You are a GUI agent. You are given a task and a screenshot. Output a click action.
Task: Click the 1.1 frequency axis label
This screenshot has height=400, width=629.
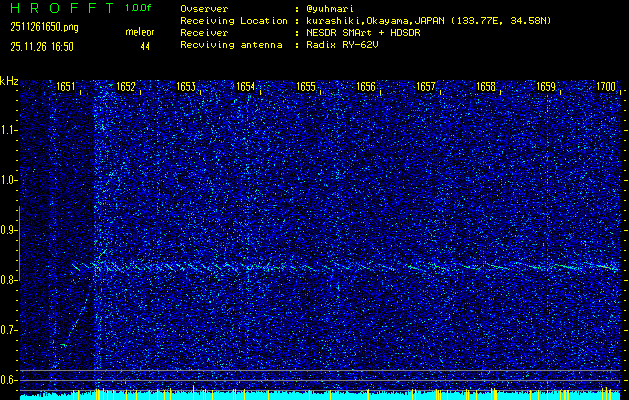9,130
